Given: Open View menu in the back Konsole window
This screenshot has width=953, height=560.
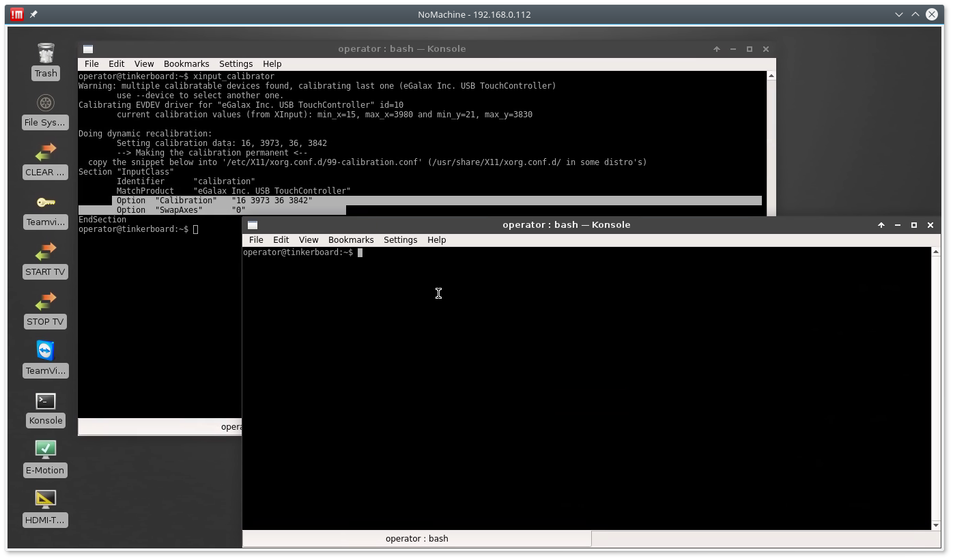Looking at the screenshot, I should click(x=143, y=64).
